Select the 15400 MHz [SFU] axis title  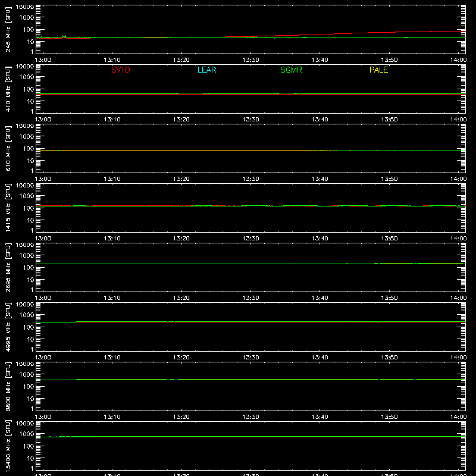pos(8,446)
